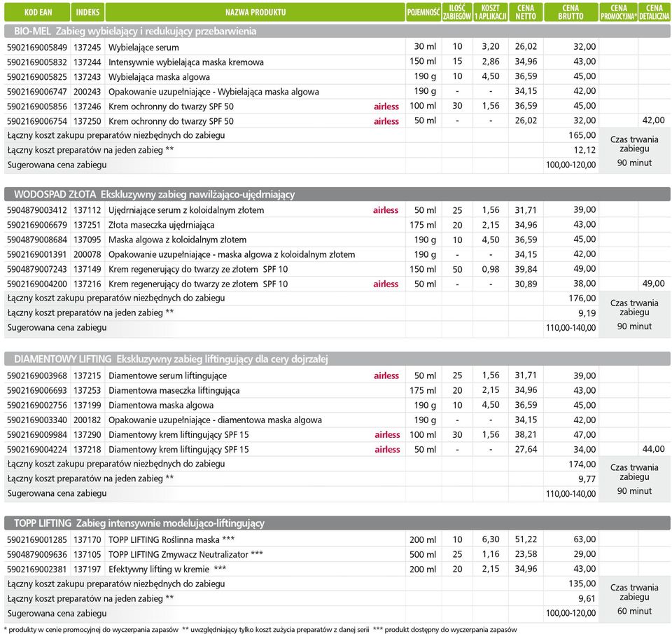Click capacity 30 ml
This screenshot has width=672, height=634.
pos(425,46)
